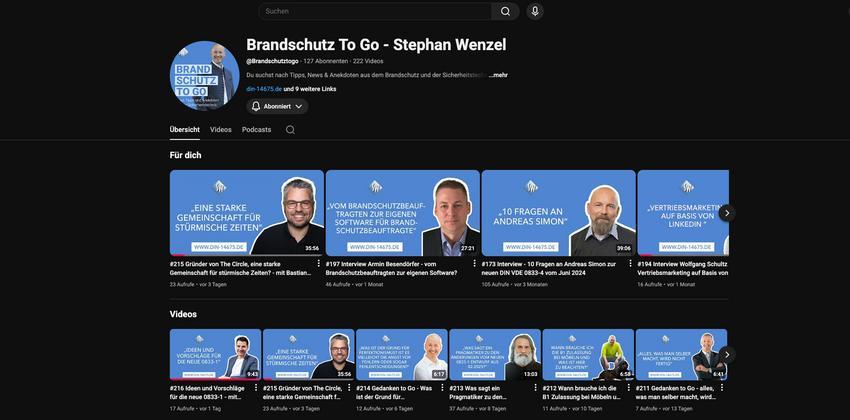
Task: Open options menu for video #215 in Für dich
Action: pos(318,264)
